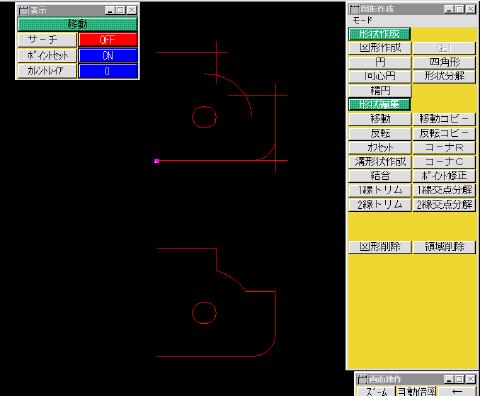The width and height of the screenshot is (480, 396).
Task: Click the 図形削除 delete figure button
Action: (380, 247)
